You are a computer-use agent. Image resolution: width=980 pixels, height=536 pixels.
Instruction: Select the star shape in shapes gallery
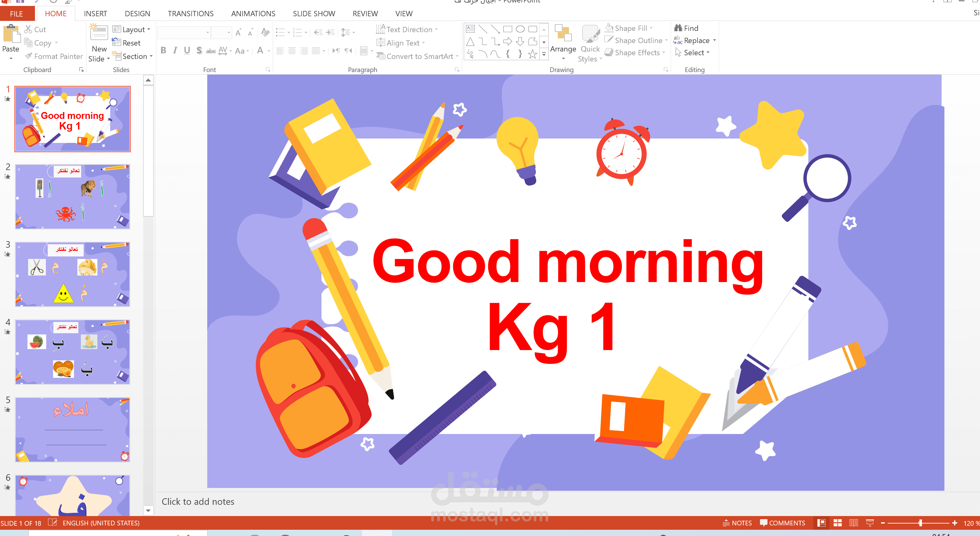532,54
